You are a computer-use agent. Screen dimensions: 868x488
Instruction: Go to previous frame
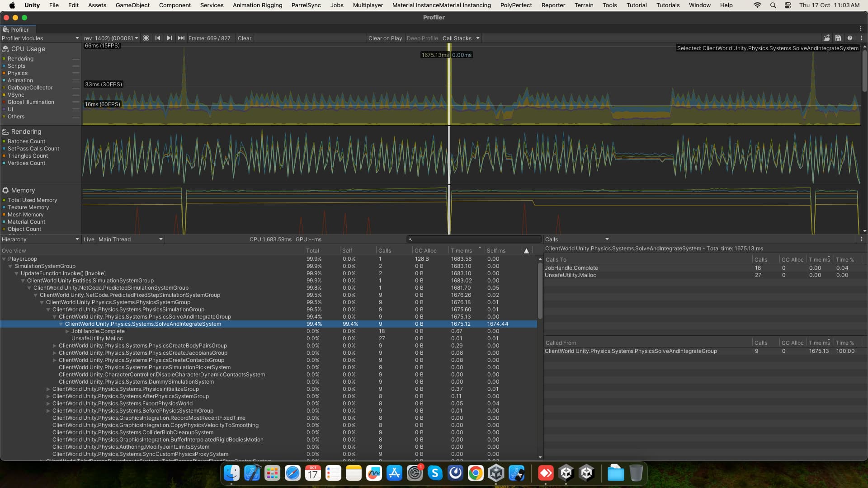point(158,38)
